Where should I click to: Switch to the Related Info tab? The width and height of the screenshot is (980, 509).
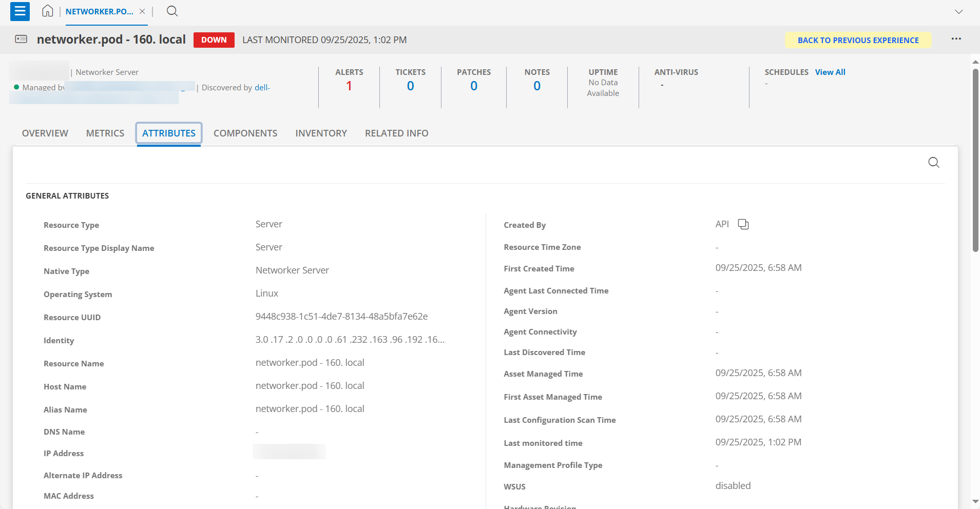[397, 133]
